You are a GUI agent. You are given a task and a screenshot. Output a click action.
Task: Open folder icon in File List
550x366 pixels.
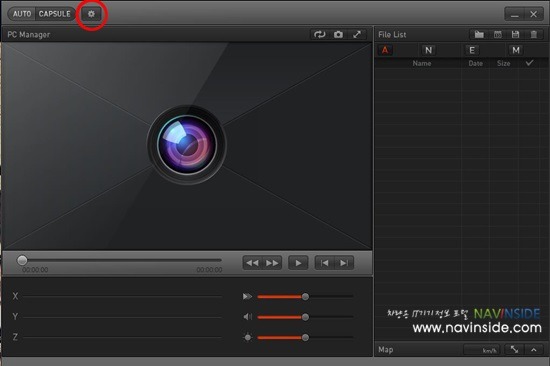[479, 34]
